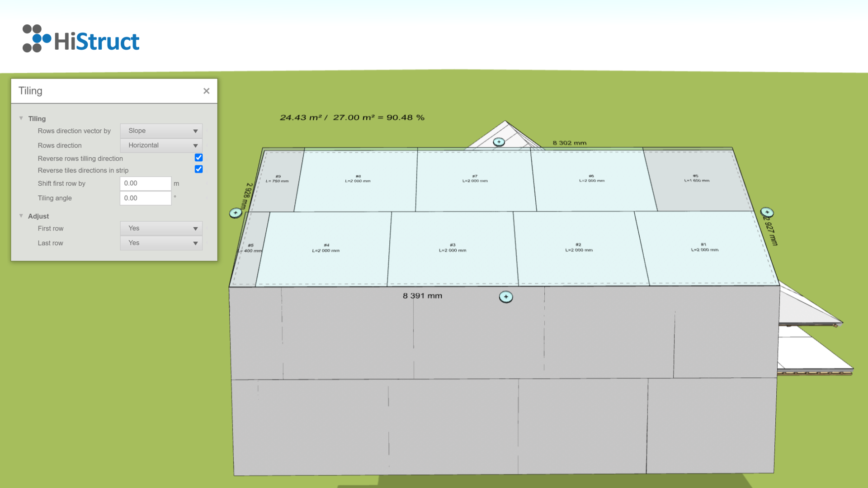Click the Tiling panel title
Screen dimensions: 868x488
30,91
